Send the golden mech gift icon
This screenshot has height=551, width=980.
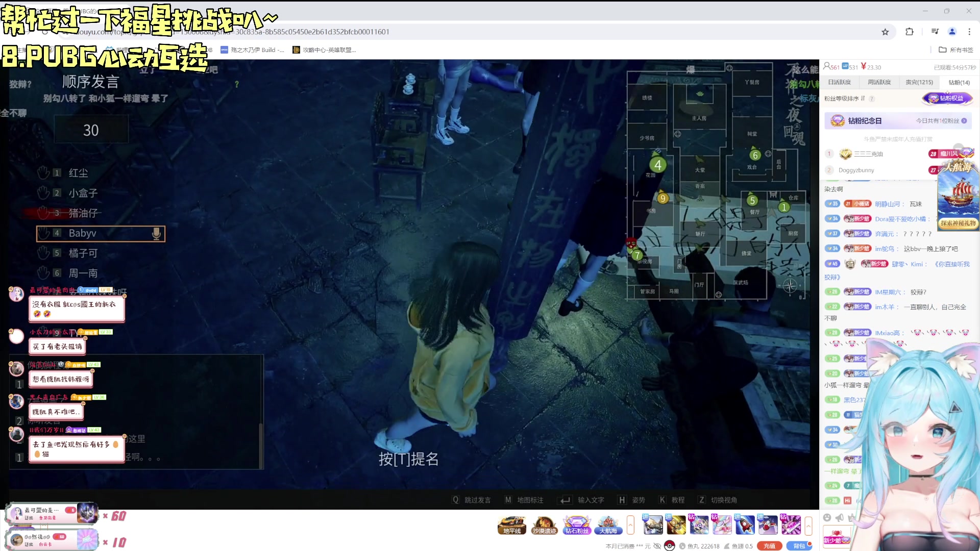point(676,524)
